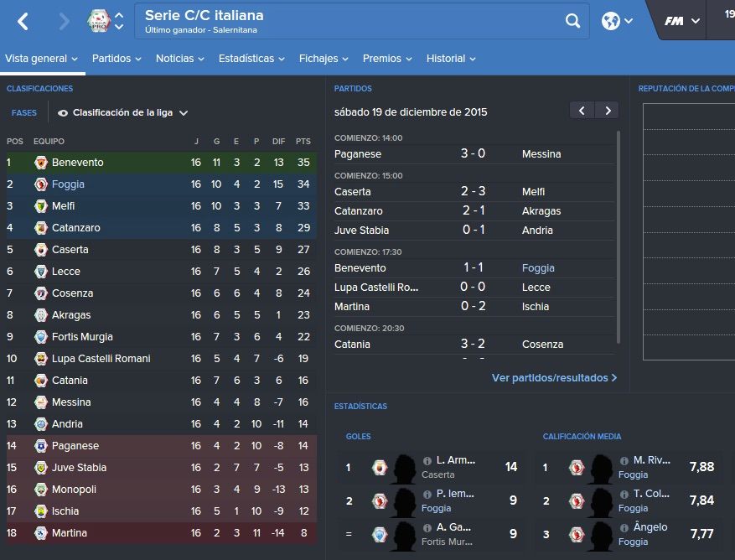735x560 pixels.
Task: Open info icon next to L. Arm...
Action: 427,460
